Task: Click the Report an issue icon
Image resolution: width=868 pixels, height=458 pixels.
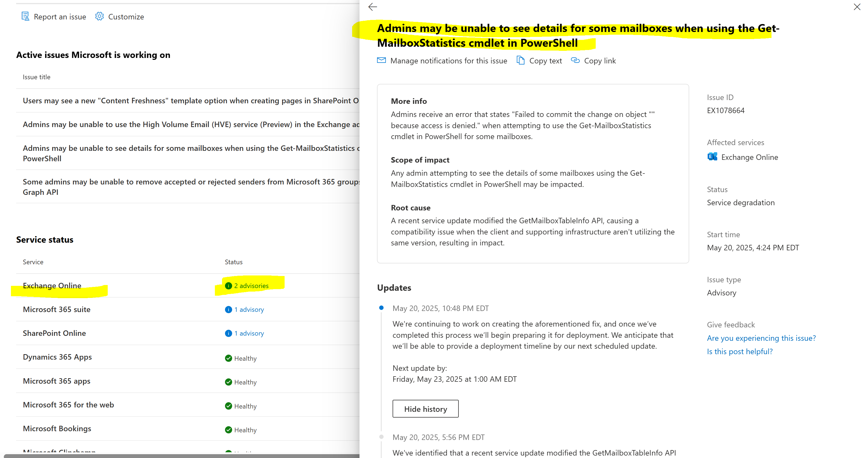Action: pyautogui.click(x=26, y=16)
